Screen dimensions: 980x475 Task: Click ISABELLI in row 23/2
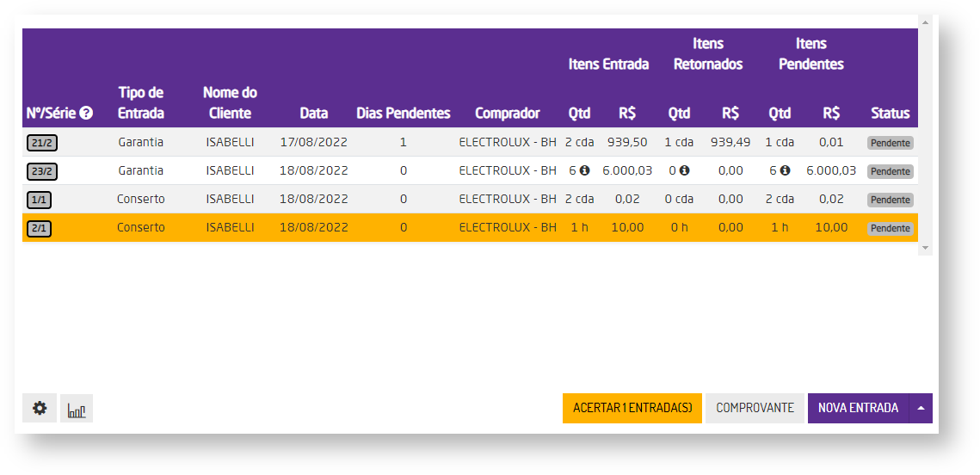point(230,170)
